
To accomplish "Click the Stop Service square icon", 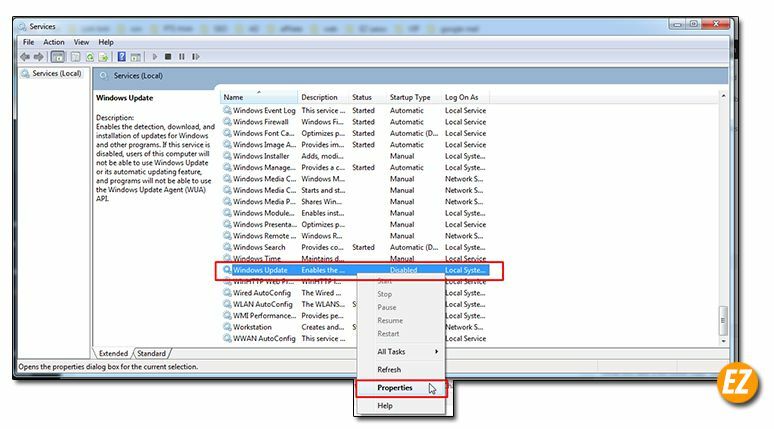I will 168,57.
